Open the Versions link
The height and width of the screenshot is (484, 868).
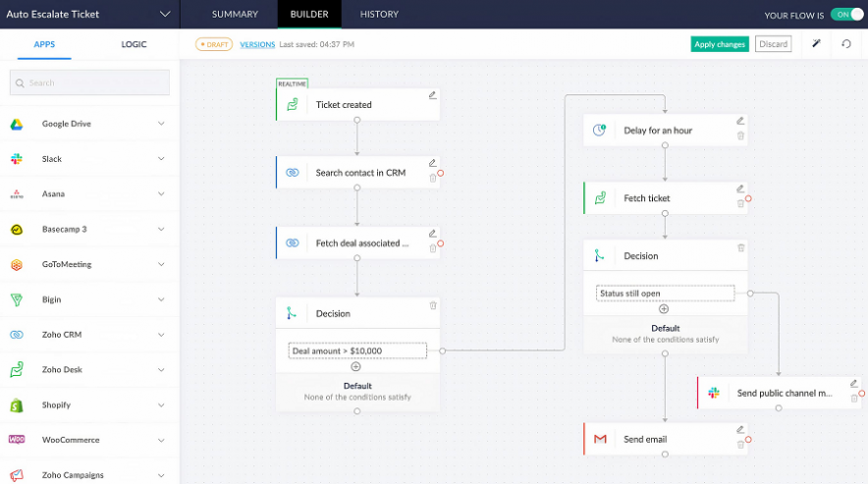click(x=257, y=44)
